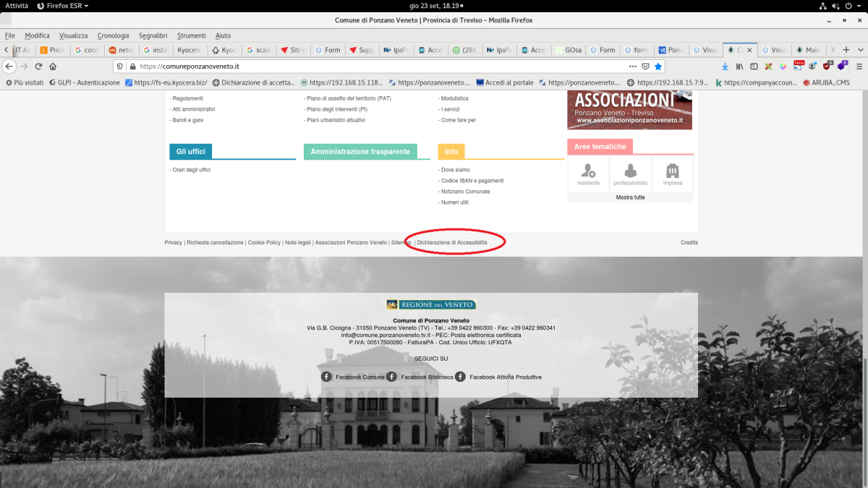The image size is (868, 488).
Task: Open GNOME Attività overview
Action: point(17,6)
